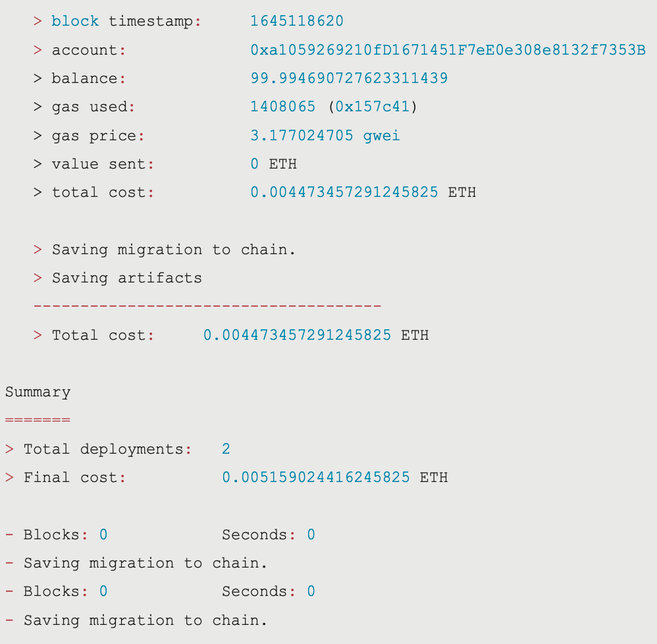This screenshot has width=657, height=644.
Task: Select the account address starting with 0xa1059
Action: tap(448, 50)
